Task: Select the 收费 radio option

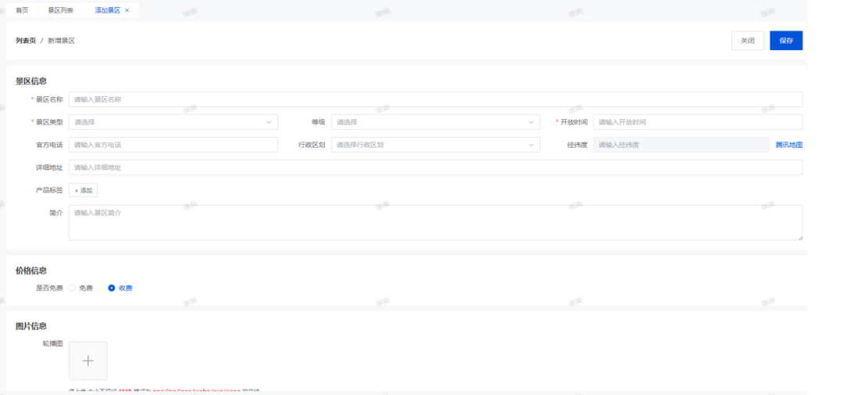Action: click(x=112, y=288)
